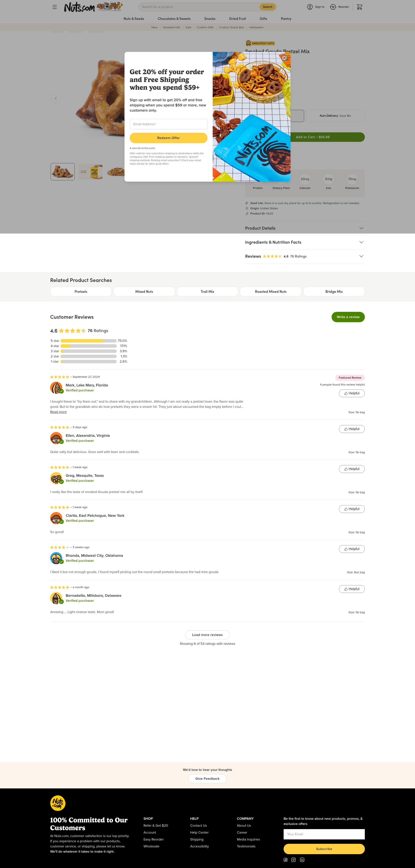Select the Auto Delivery Save 5% option
The image size is (415, 868).
[335, 116]
